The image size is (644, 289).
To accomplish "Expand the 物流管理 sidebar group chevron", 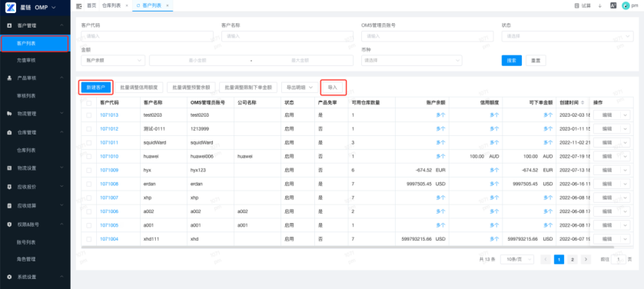I will [x=61, y=114].
